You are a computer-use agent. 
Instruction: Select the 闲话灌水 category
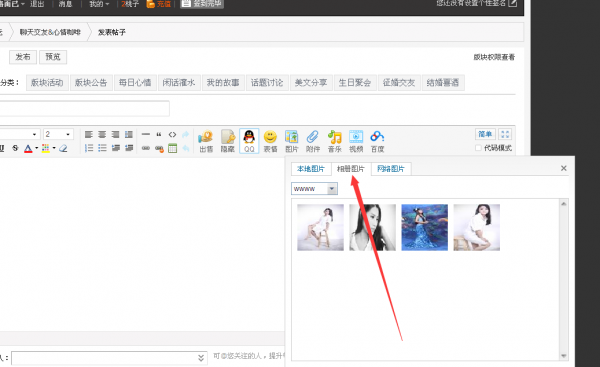tap(179, 83)
